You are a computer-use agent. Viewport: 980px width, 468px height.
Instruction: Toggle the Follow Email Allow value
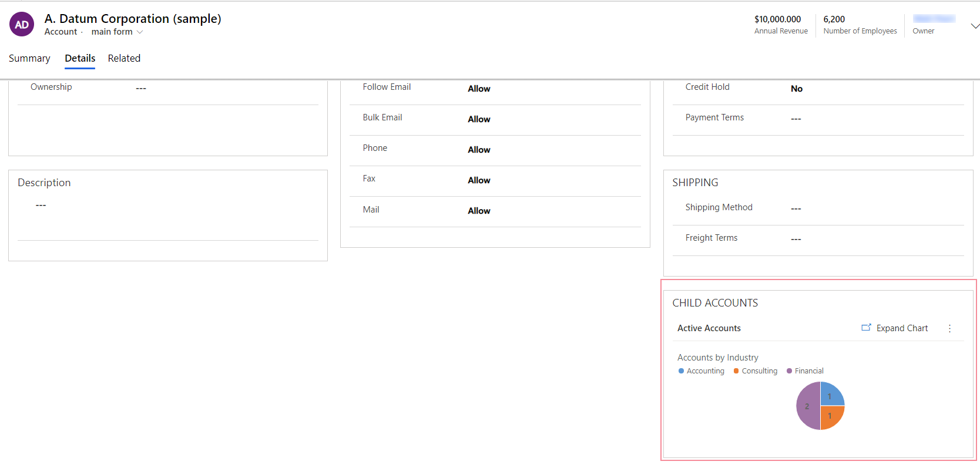click(479, 89)
